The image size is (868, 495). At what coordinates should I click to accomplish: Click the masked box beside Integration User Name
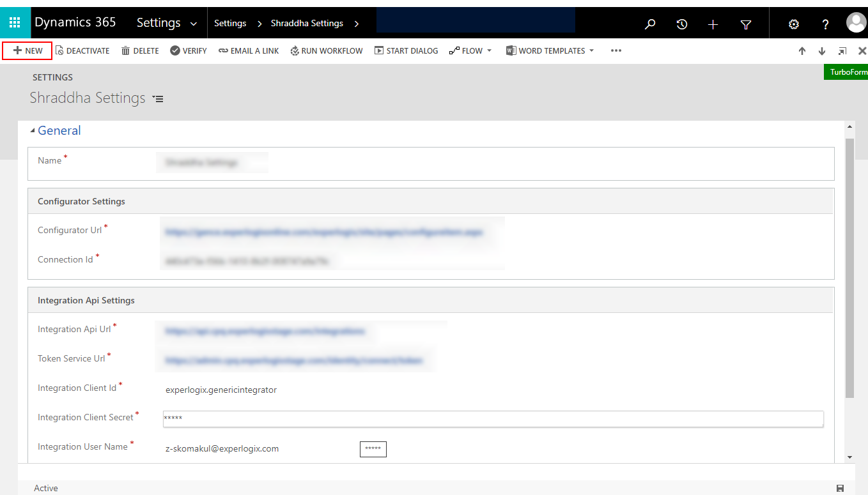(x=373, y=449)
